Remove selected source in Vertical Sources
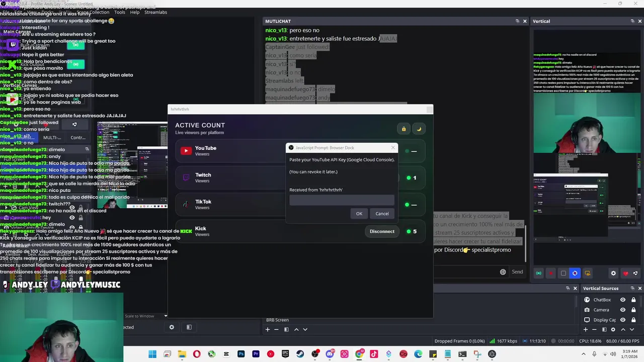The width and height of the screenshot is (644, 362). [x=594, y=329]
